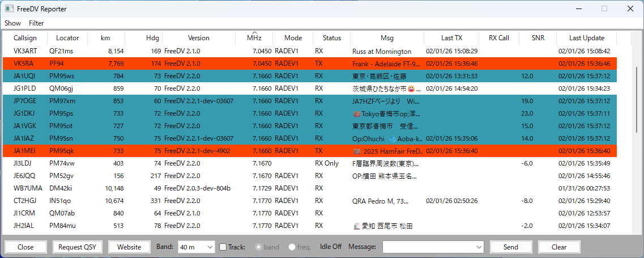Screen dimensions: 644x258
Task: Click the SNR value -8.0
Action: pos(527,201)
